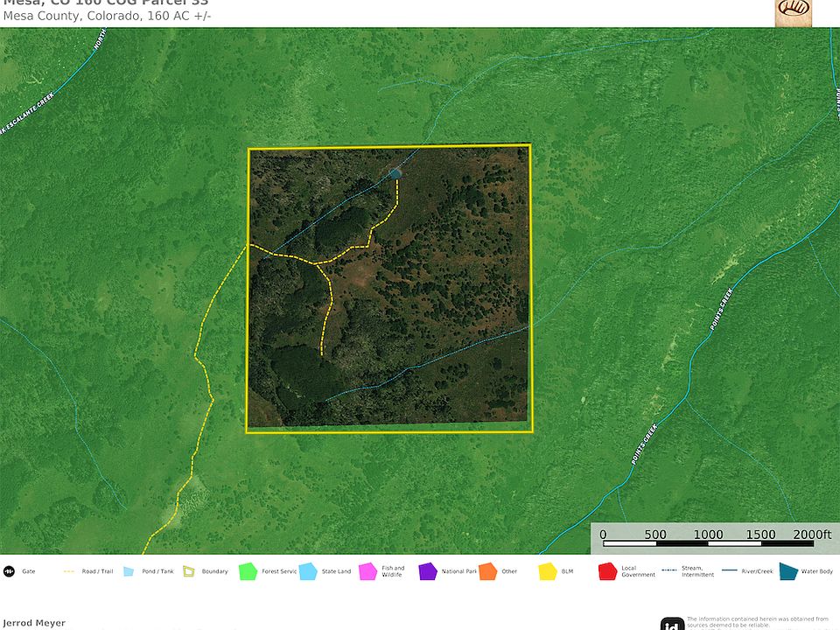Click the yellow BLM legend swatch
This screenshot has width=840, height=630.
pos(548,571)
